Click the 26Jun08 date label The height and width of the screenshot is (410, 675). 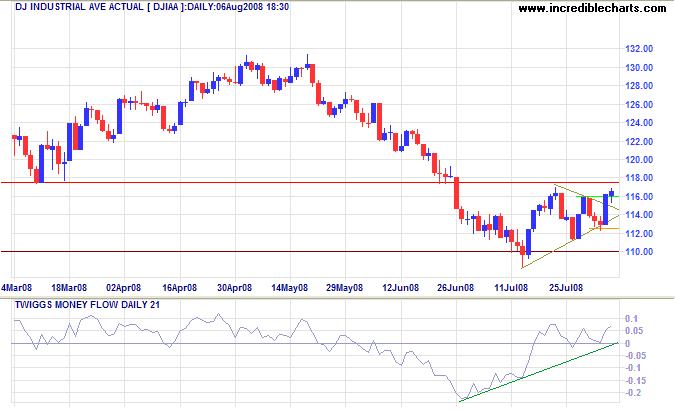click(455, 288)
